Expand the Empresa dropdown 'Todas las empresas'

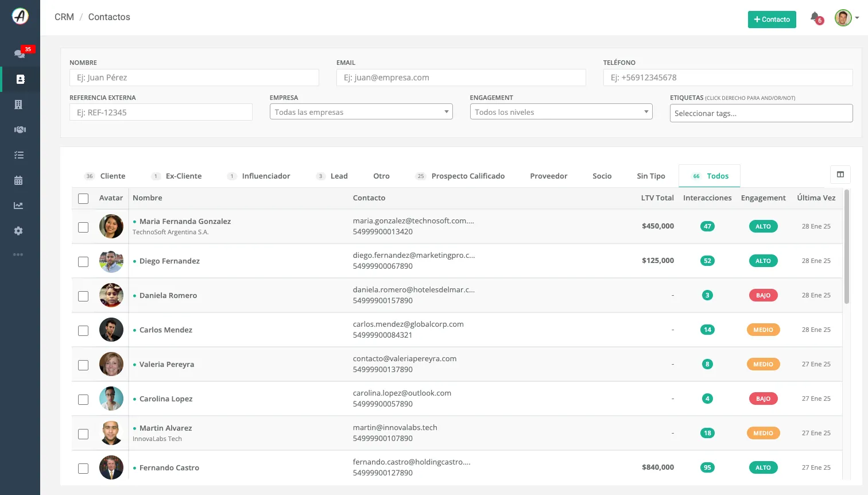361,112
